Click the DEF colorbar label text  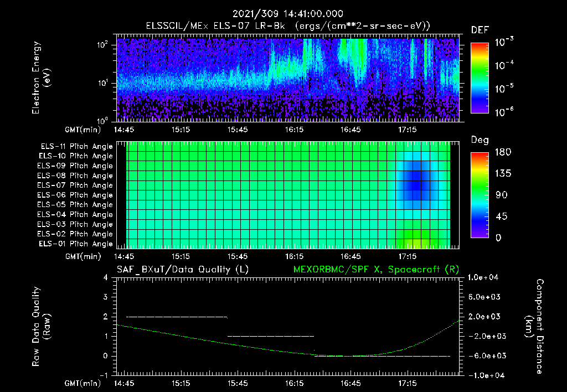480,30
